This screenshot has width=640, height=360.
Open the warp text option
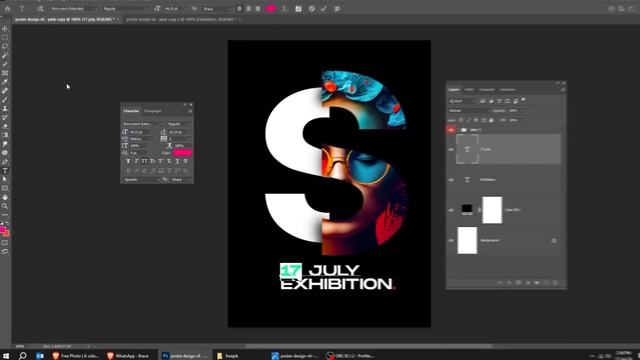284,9
